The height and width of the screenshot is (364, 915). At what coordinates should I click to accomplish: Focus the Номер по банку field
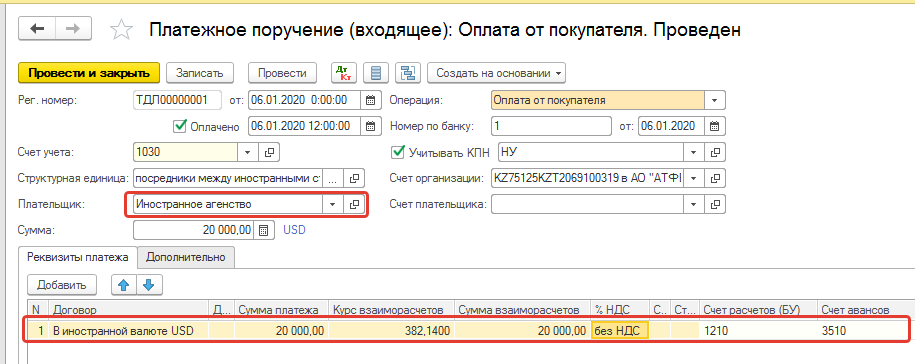coord(551,126)
